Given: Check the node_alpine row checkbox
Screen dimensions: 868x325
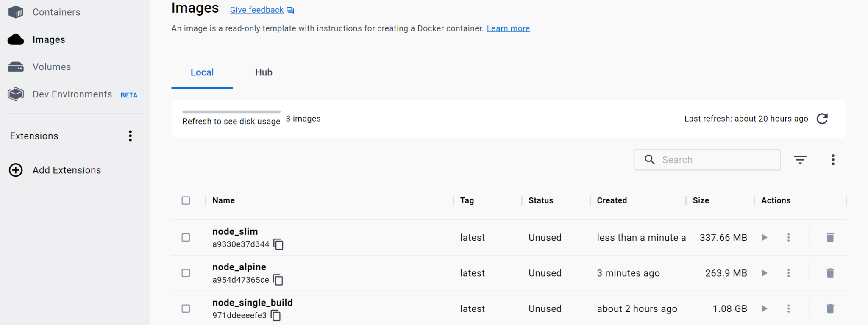Looking at the screenshot, I should click(x=186, y=273).
